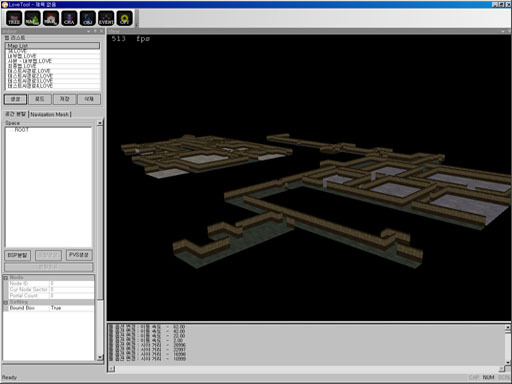This screenshot has width=512, height=384.
Task: Click left panel scrollbar down arrow
Action: tap(100, 357)
